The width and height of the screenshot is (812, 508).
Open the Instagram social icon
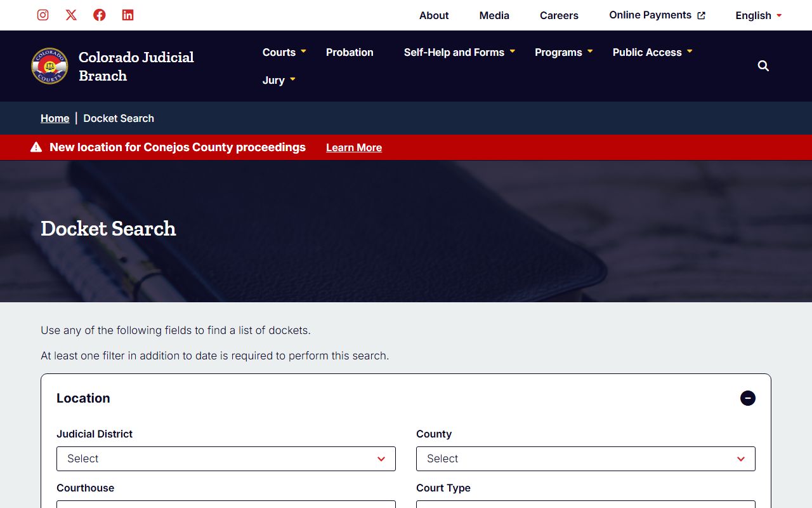click(x=43, y=15)
